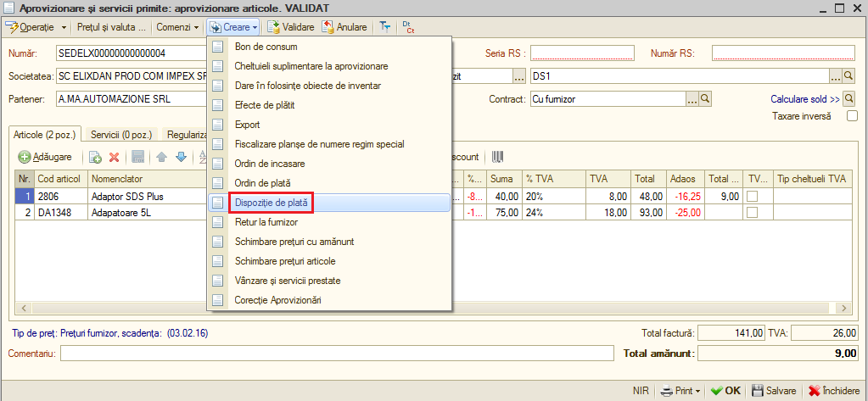Click the Dt/Ct accounting entries icon
The image size is (868, 401).
pyautogui.click(x=408, y=27)
